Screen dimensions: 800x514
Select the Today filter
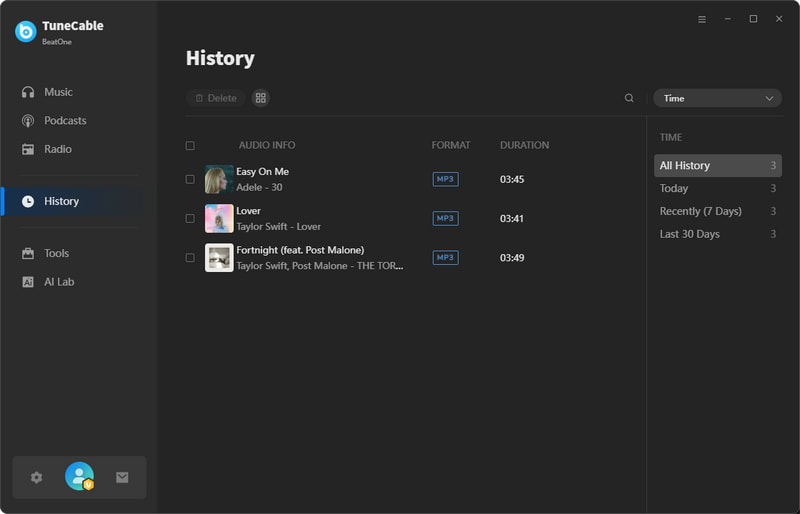[717, 188]
